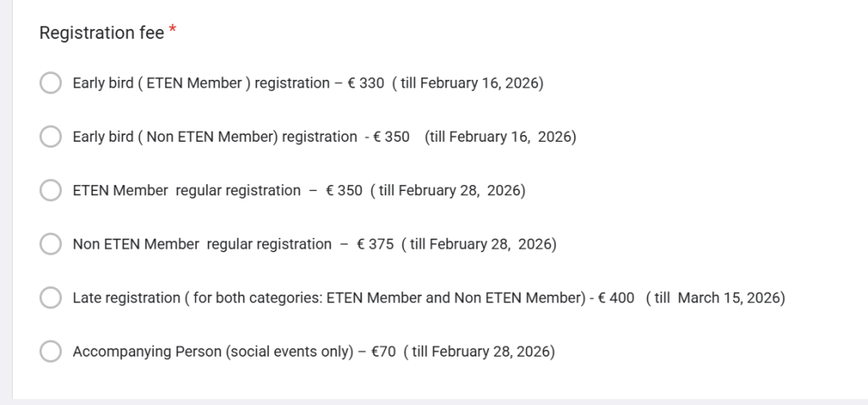Image resolution: width=868 pixels, height=405 pixels.
Task: Click the Accompanying Person 'till February 28, 2026' deadline
Action: tap(479, 352)
